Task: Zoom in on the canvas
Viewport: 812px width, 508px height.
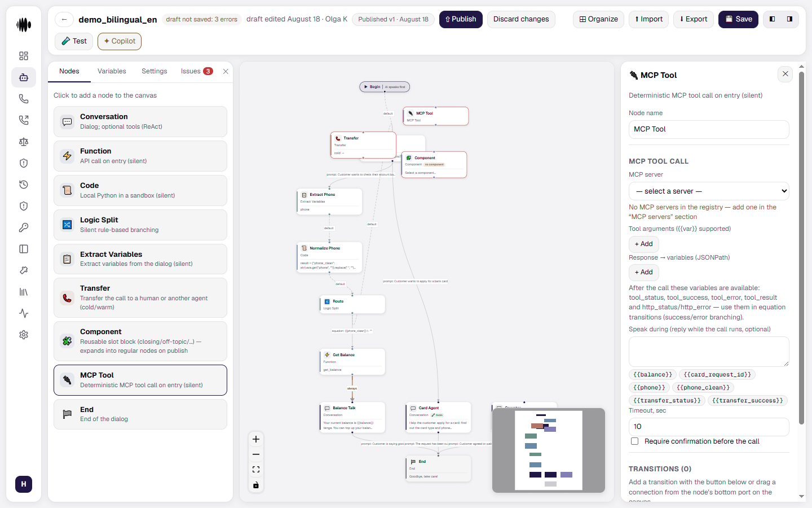Action: click(x=256, y=439)
